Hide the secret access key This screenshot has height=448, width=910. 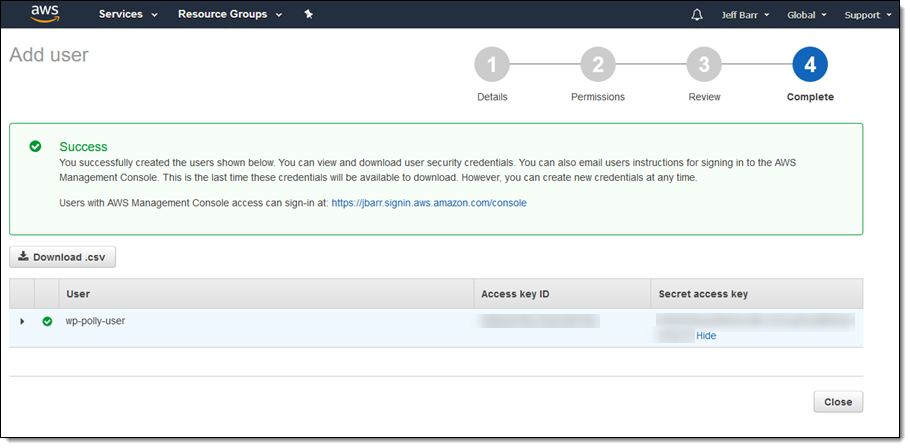pos(706,336)
